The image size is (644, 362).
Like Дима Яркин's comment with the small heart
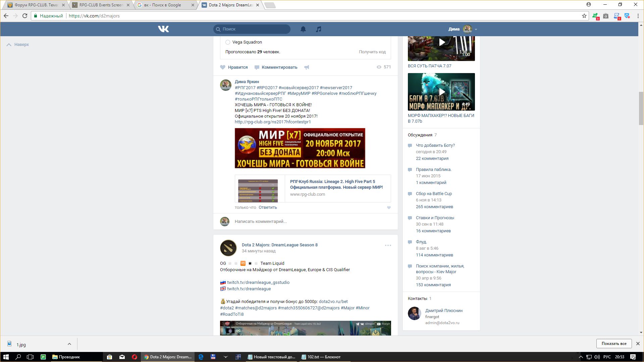[389, 208]
